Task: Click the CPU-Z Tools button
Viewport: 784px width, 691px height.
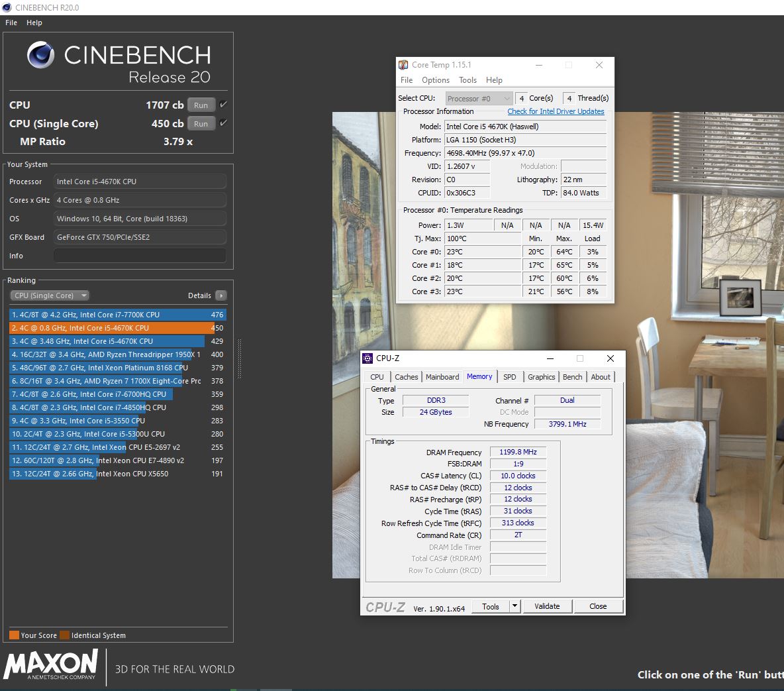Action: click(491, 606)
